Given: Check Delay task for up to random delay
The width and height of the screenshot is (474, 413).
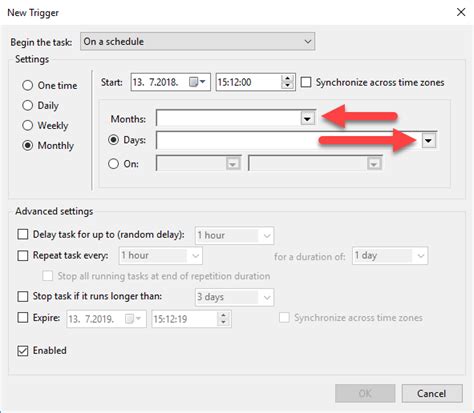Looking at the screenshot, I should [23, 234].
